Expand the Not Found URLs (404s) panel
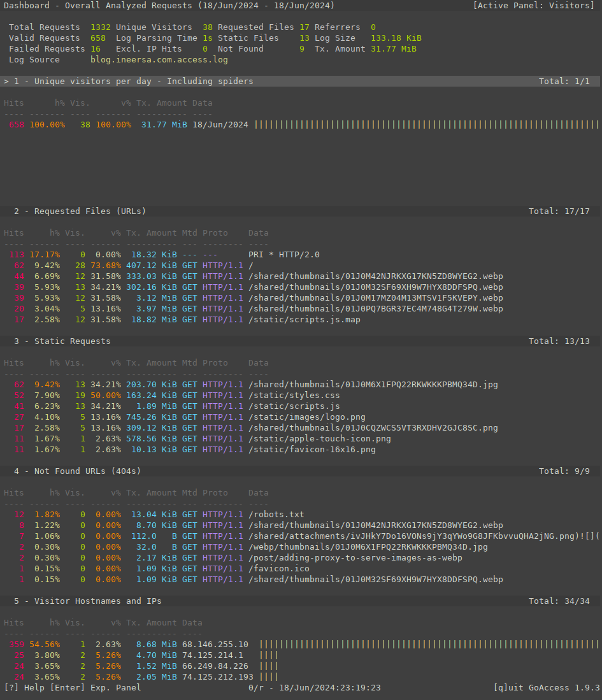Screen dimensions: 602x700 point(300,471)
